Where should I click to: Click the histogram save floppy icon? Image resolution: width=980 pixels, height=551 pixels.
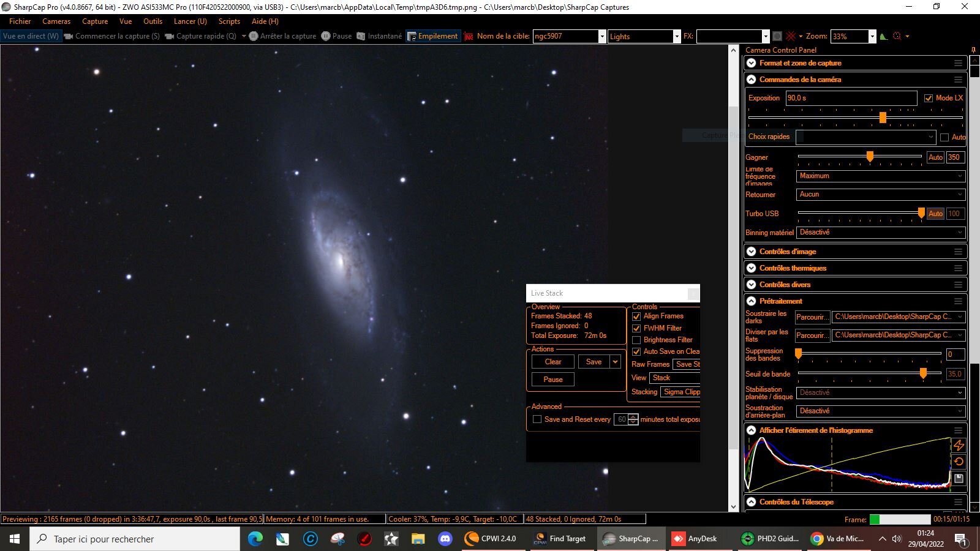pos(959,478)
